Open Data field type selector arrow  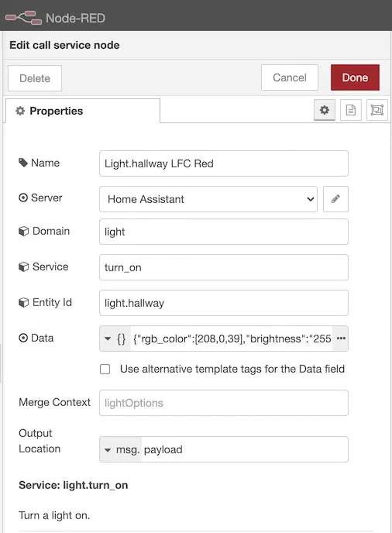tap(108, 339)
